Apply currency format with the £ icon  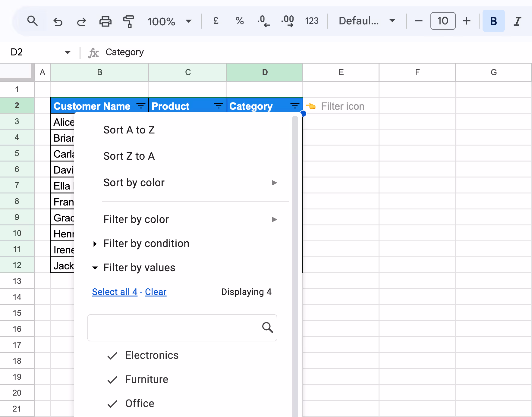pos(215,21)
